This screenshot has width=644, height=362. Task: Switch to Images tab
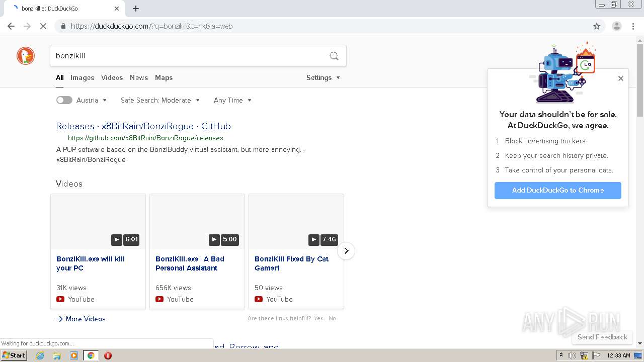tap(82, 77)
